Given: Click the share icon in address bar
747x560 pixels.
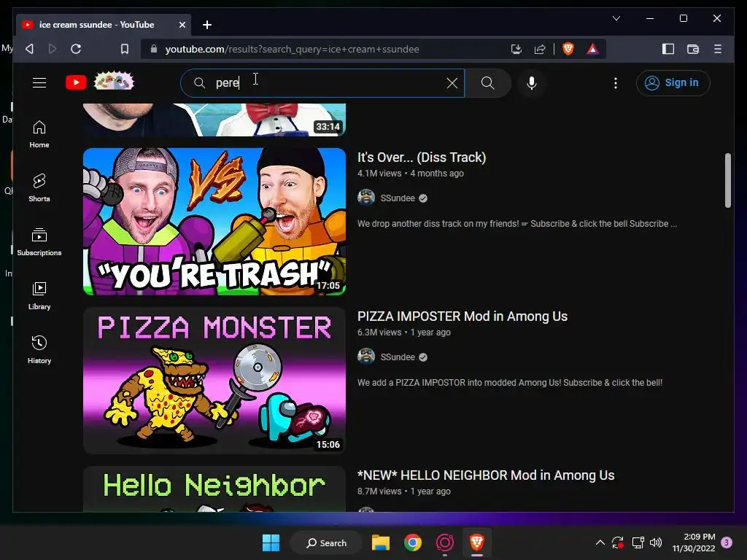Looking at the screenshot, I should point(539,49).
